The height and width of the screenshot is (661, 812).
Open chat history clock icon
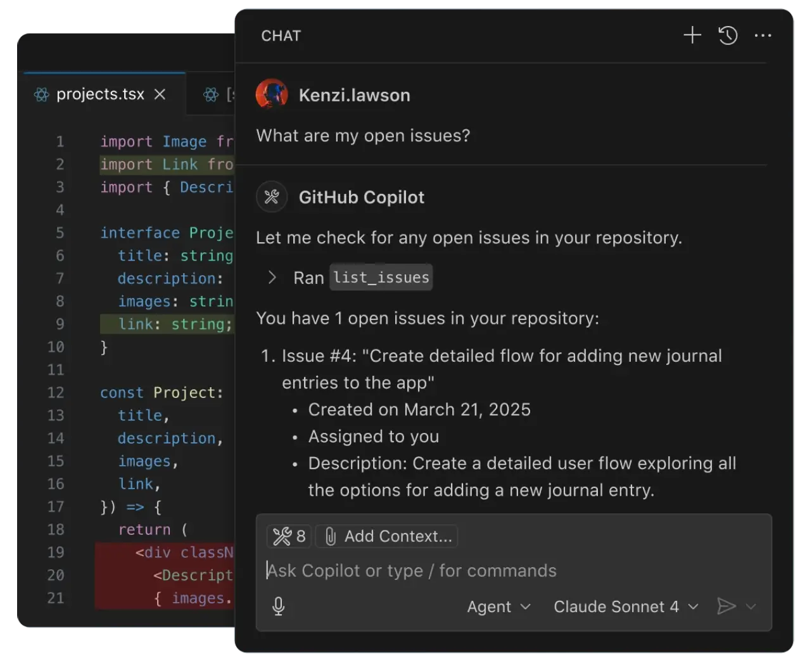click(728, 35)
